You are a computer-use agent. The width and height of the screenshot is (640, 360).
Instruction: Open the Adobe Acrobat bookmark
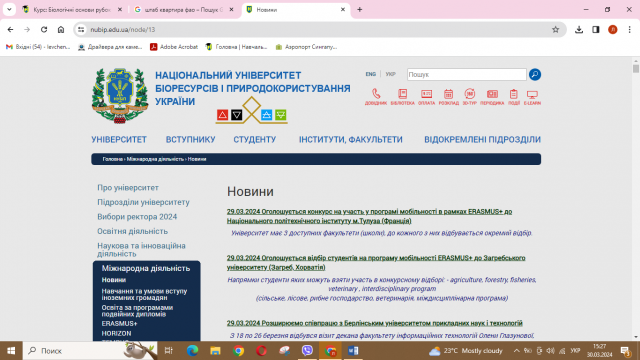coord(174,47)
